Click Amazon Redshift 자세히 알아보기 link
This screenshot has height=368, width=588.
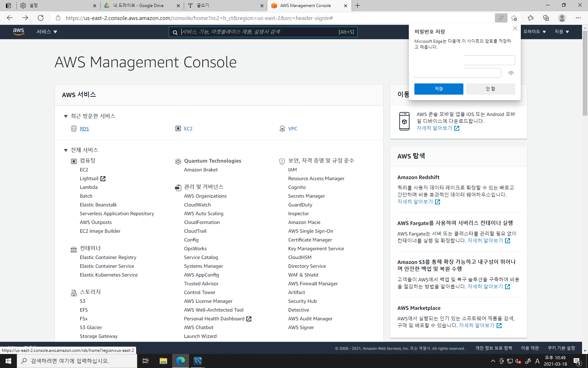point(419,202)
